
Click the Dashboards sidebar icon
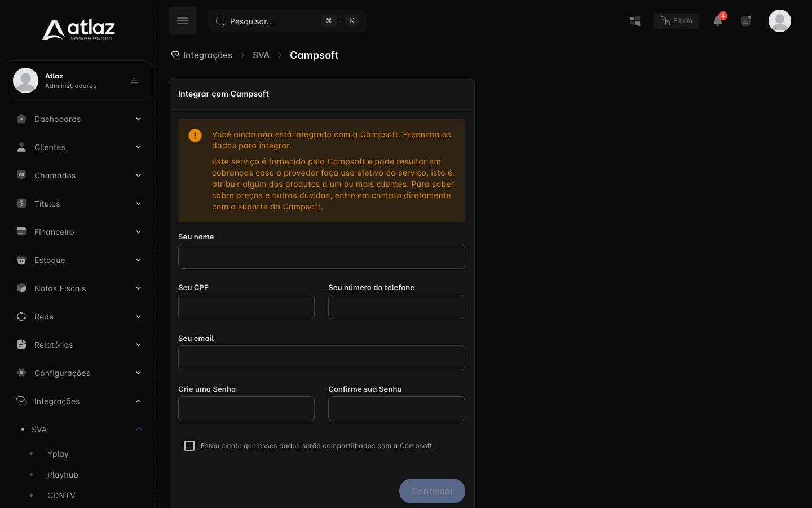click(x=21, y=119)
